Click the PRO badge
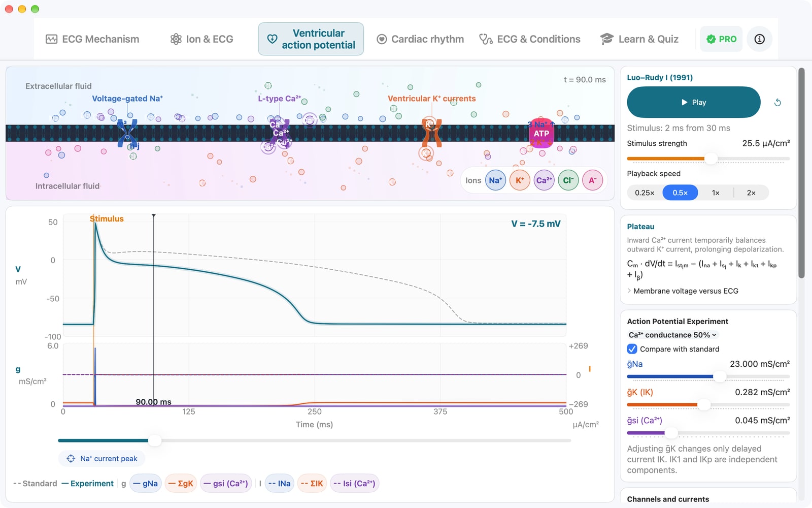 (x=721, y=39)
